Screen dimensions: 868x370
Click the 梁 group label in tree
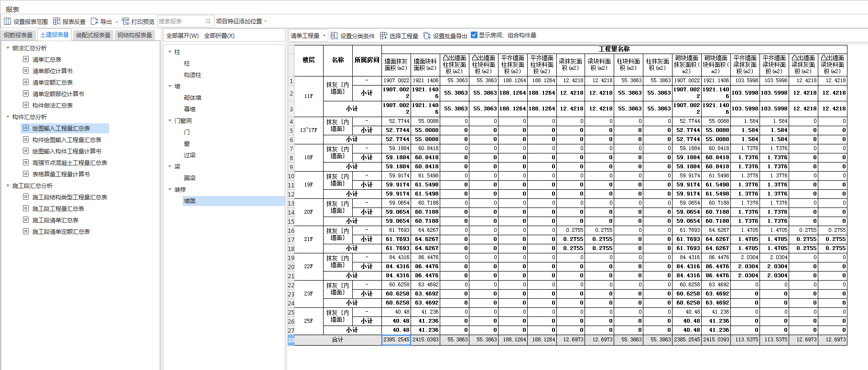[x=177, y=166]
